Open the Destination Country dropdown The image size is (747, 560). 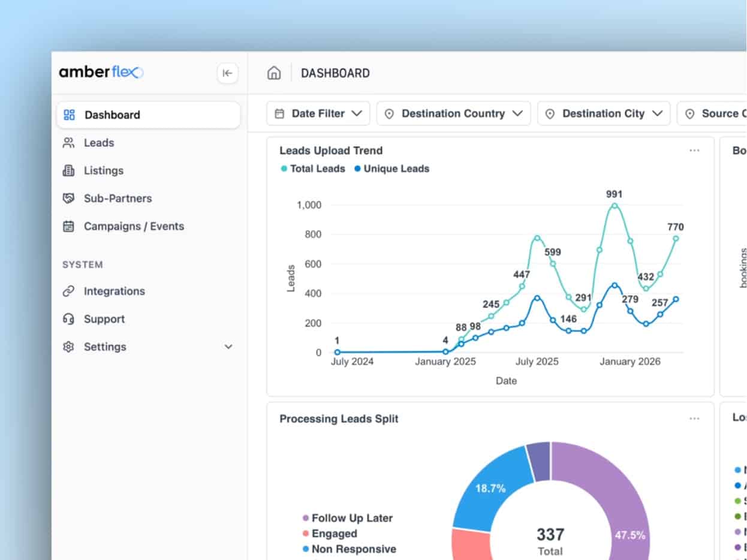point(454,113)
